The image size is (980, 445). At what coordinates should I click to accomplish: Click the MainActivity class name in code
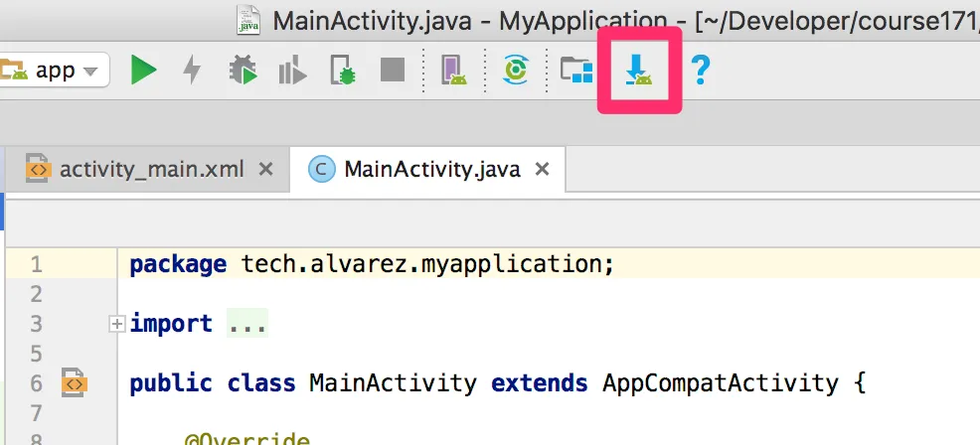point(394,383)
